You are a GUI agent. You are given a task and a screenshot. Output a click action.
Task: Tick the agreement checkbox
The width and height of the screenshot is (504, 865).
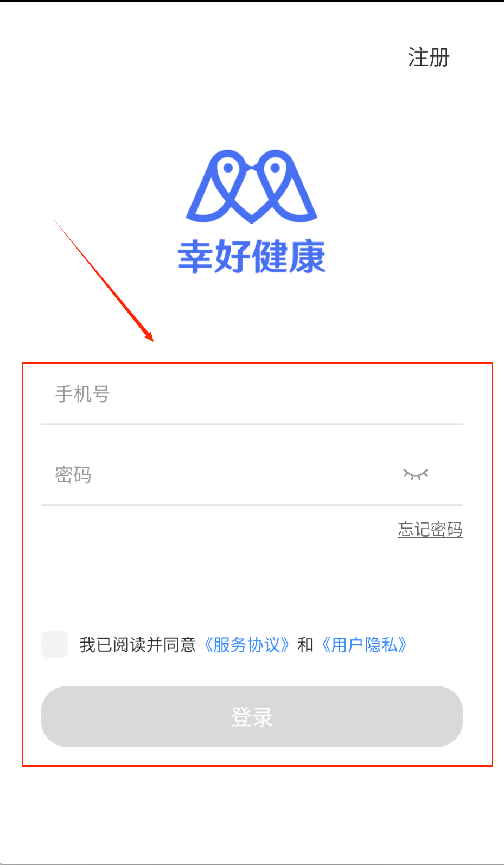tap(55, 644)
